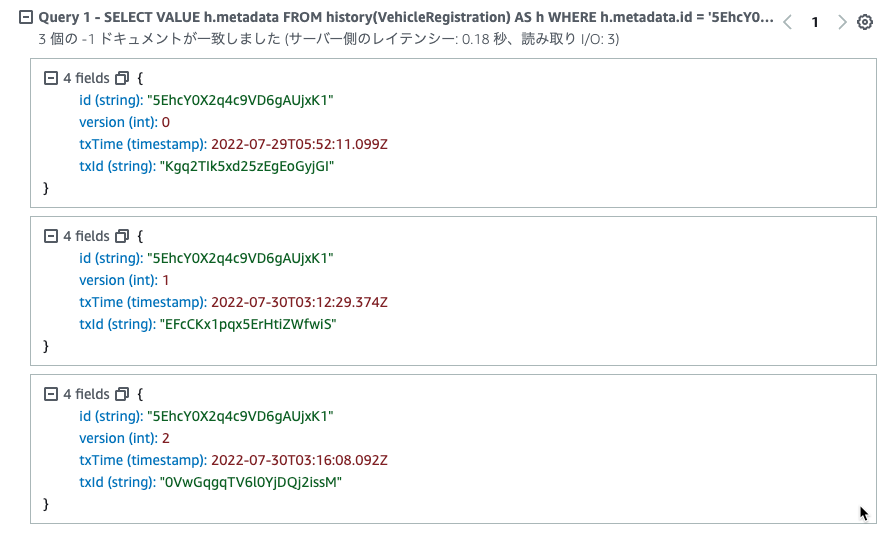Select txId value 0VwGqgqTV6l0YjDQj2issM

click(x=251, y=483)
